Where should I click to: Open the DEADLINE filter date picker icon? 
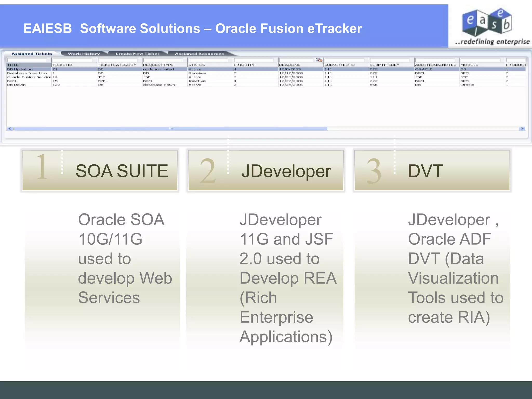point(319,60)
